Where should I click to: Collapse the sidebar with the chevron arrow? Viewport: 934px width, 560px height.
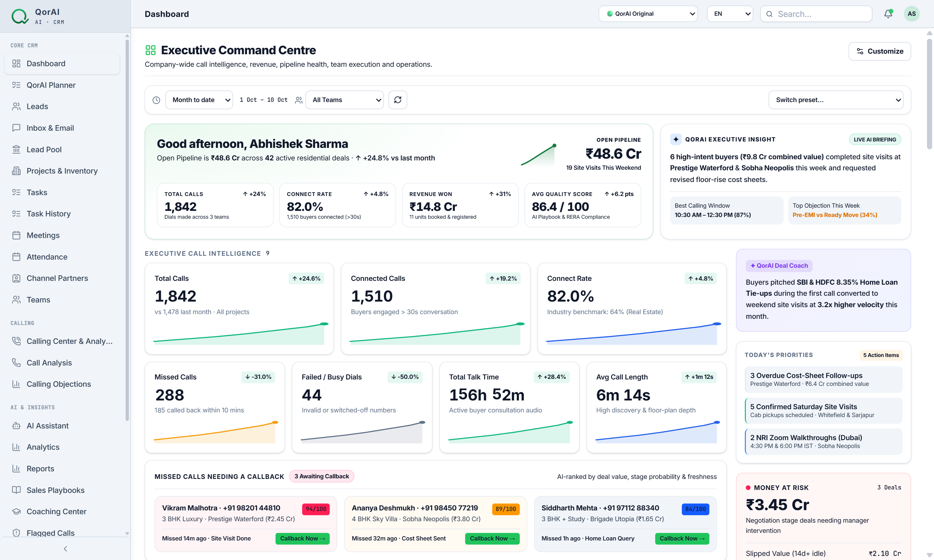(65, 549)
